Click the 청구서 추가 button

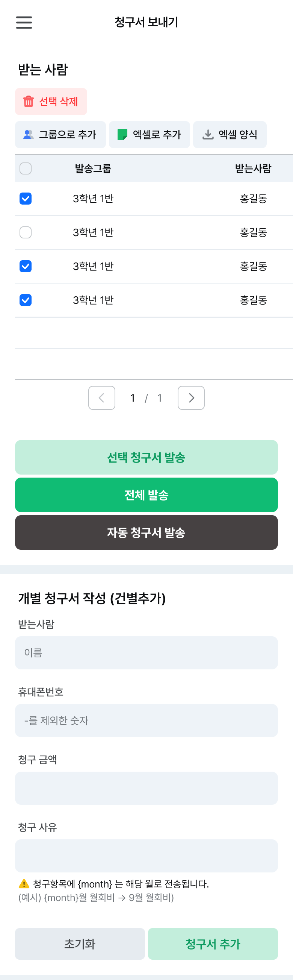[x=213, y=944]
